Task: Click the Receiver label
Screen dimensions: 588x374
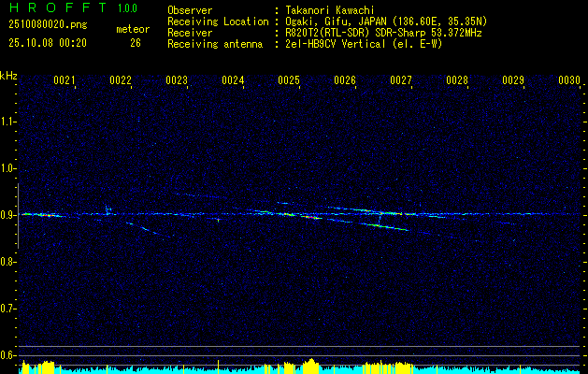Action: [x=190, y=33]
